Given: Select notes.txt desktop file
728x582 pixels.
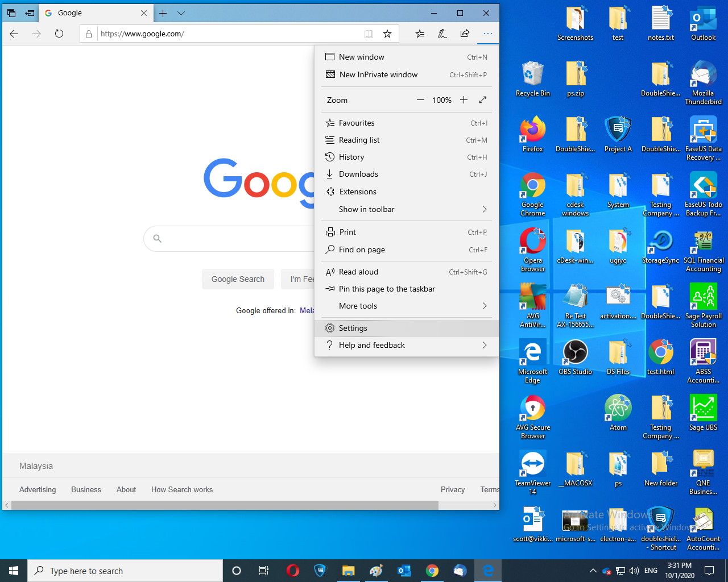Looking at the screenshot, I should click(661, 23).
